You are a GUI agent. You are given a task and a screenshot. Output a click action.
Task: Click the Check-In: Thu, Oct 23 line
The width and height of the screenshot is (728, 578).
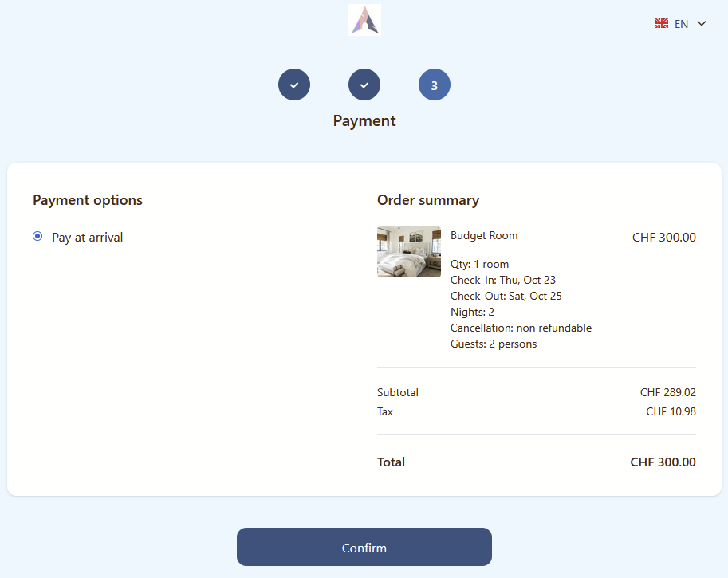click(x=503, y=280)
